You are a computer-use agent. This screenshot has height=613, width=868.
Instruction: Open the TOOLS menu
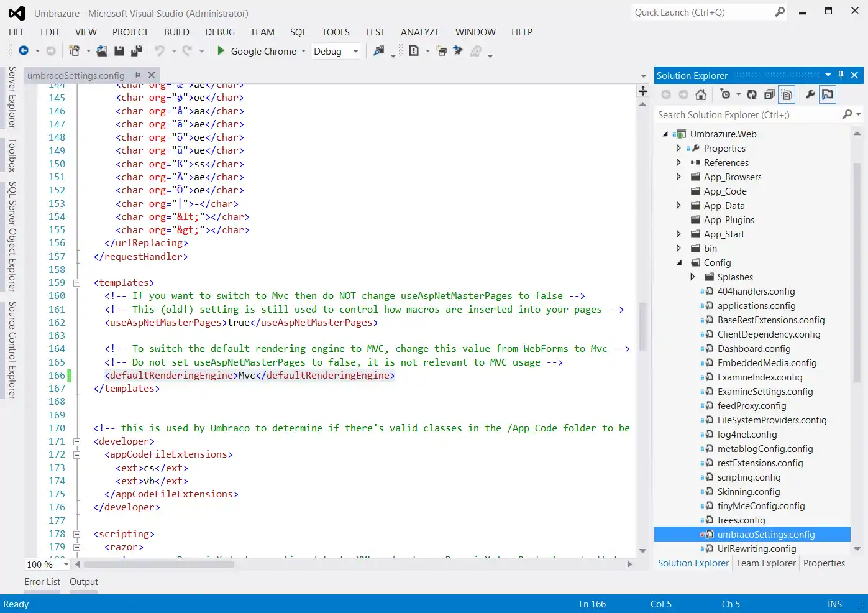336,32
